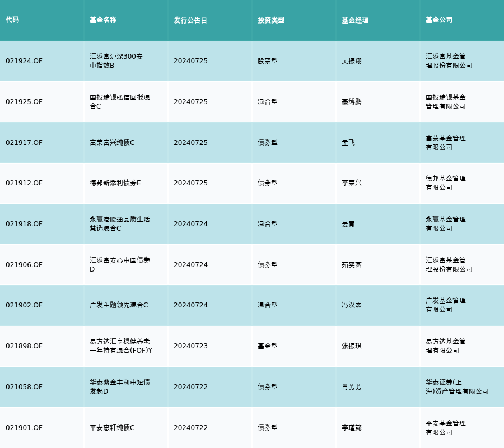This screenshot has height=448, width=504.
Task: Click 股票型 type in 021924.OF row
Action: pyautogui.click(x=268, y=60)
